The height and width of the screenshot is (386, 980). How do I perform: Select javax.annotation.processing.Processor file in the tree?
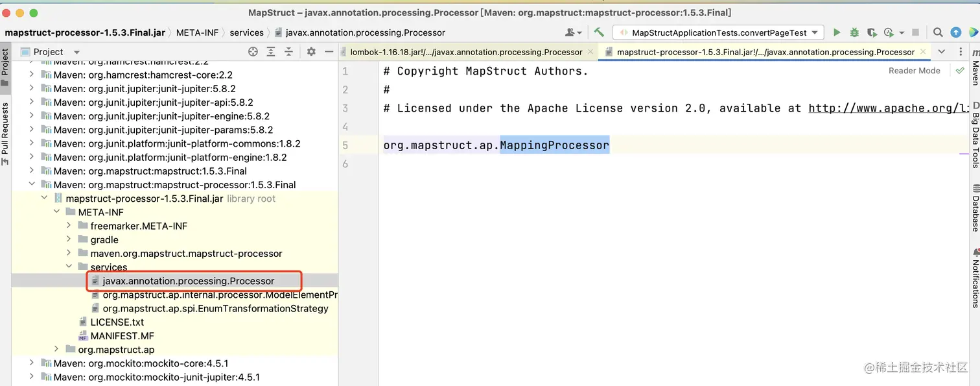(189, 281)
